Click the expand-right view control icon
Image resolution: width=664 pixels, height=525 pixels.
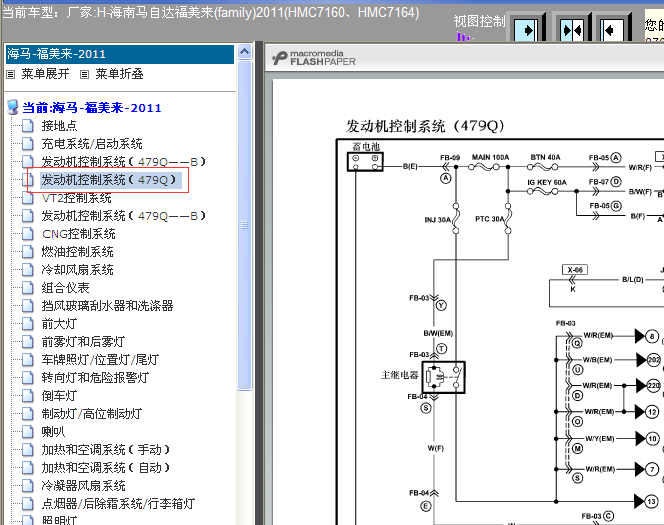[x=525, y=30]
